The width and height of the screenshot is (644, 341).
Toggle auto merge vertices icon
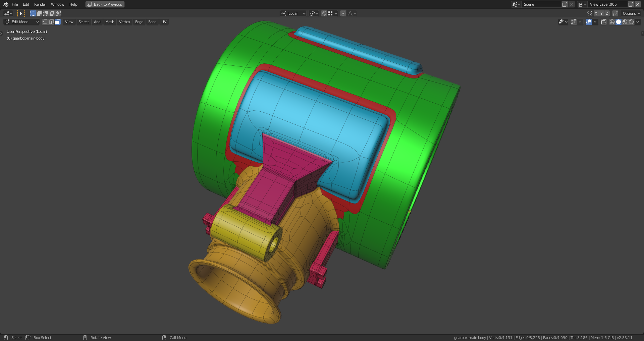pos(615,13)
